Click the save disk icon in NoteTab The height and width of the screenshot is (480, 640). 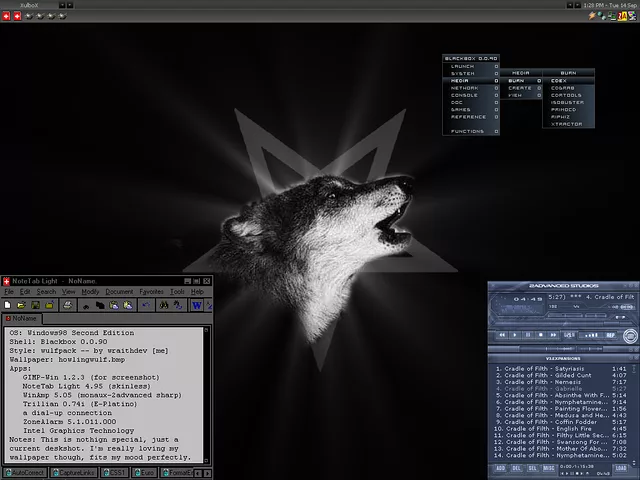[x=36, y=305]
